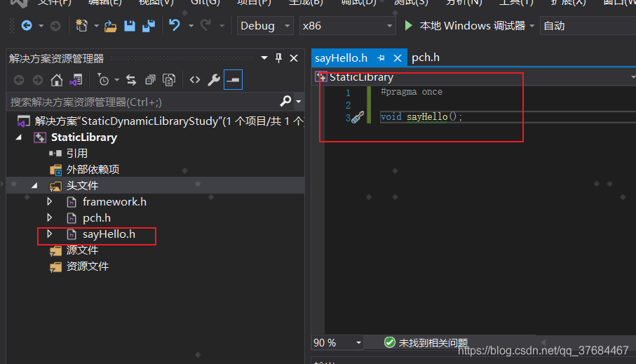Collapse all items in Solution Explorer
636x364 pixels.
(x=150, y=80)
